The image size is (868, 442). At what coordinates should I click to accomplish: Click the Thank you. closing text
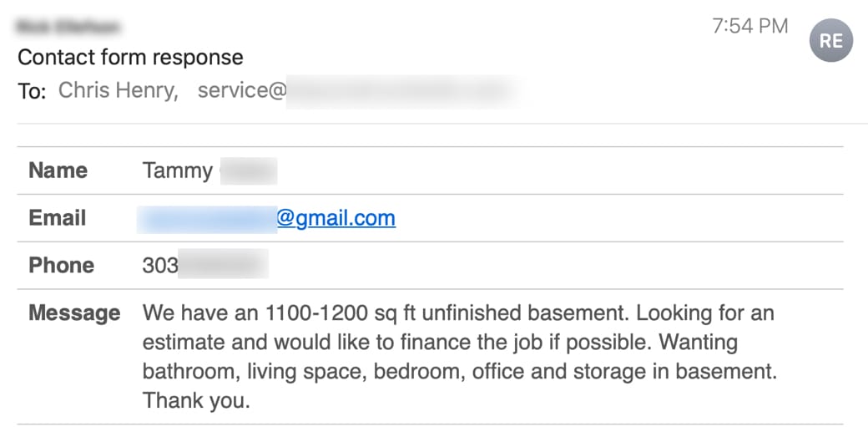[196, 400]
